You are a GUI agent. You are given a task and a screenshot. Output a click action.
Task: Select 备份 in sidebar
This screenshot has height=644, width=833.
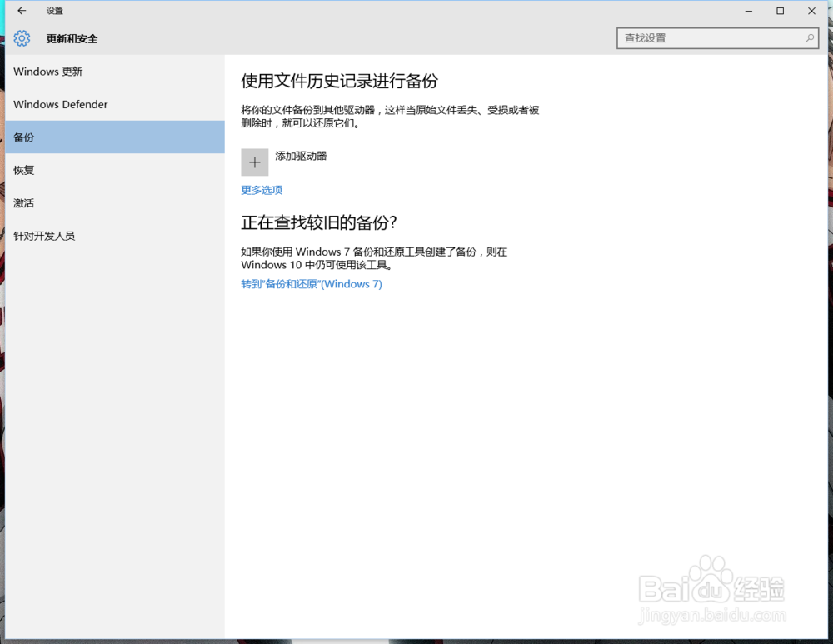click(x=115, y=137)
